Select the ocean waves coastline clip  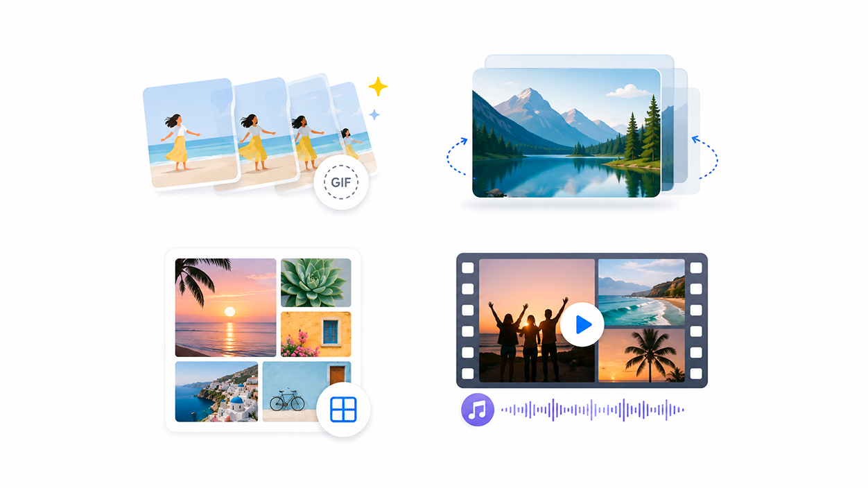click(641, 292)
